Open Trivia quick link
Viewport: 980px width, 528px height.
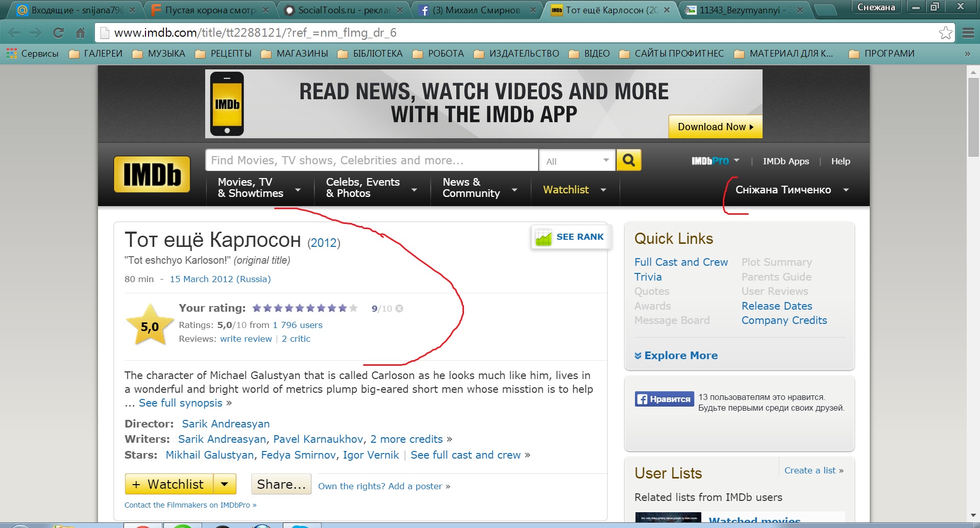click(x=648, y=277)
